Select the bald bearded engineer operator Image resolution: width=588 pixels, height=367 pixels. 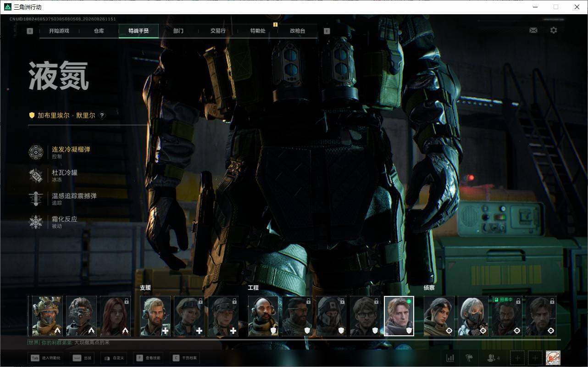263,316
